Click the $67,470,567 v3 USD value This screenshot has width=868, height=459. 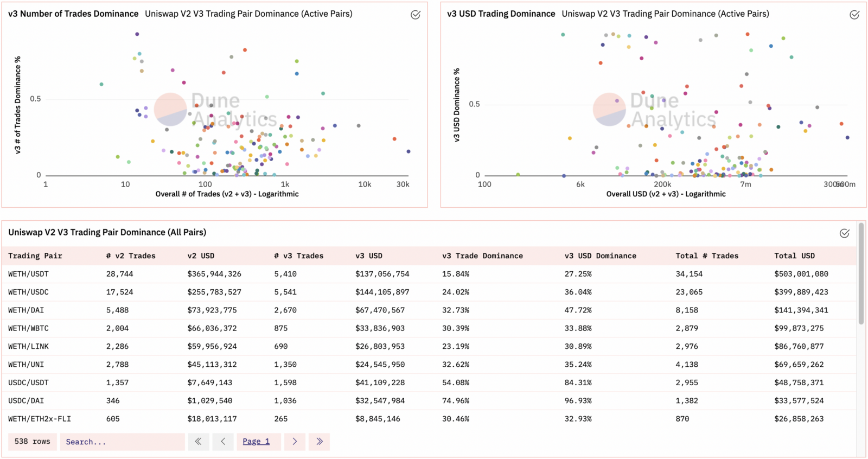(380, 310)
